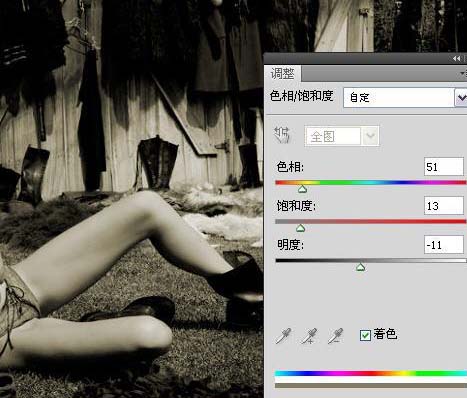
Task: Open the Adjustments panel flyout menu
Action: 463,73
